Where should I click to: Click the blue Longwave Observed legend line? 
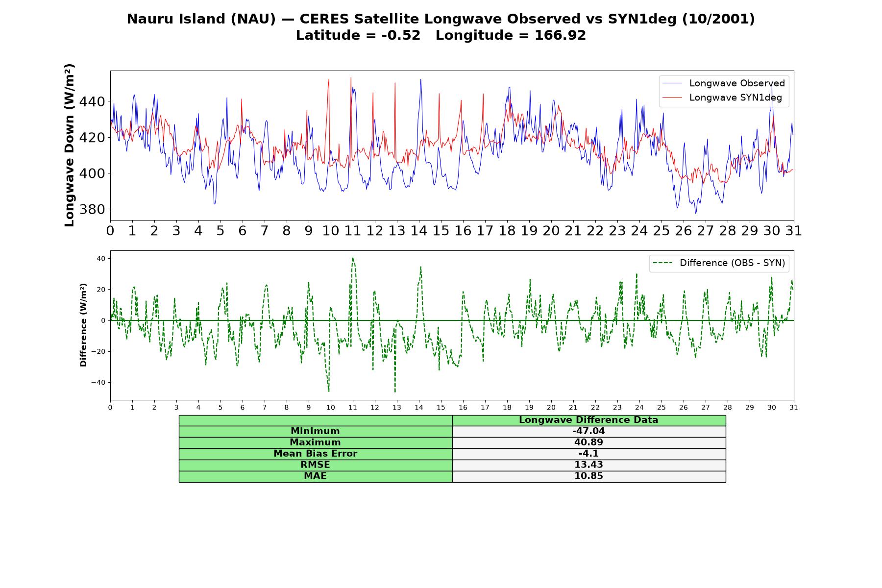[x=672, y=83]
